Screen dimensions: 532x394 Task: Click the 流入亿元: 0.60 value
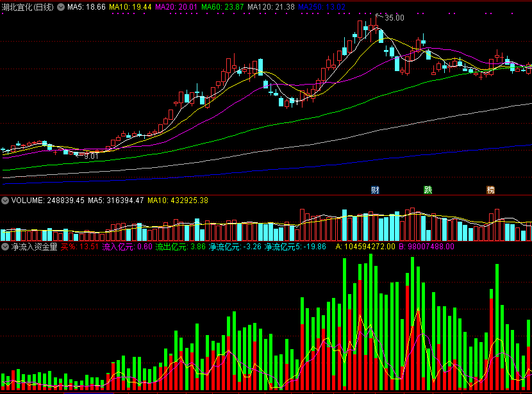[x=128, y=247]
